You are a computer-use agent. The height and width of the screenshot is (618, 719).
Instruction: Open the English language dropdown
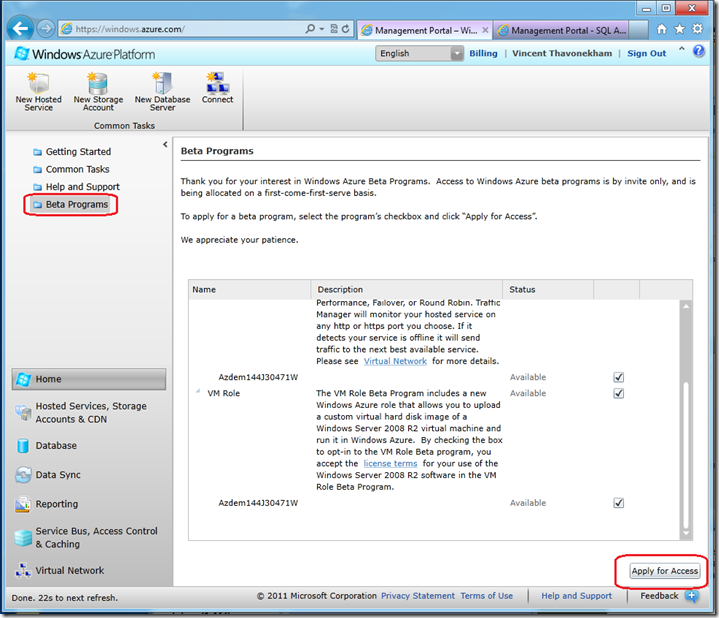[419, 54]
